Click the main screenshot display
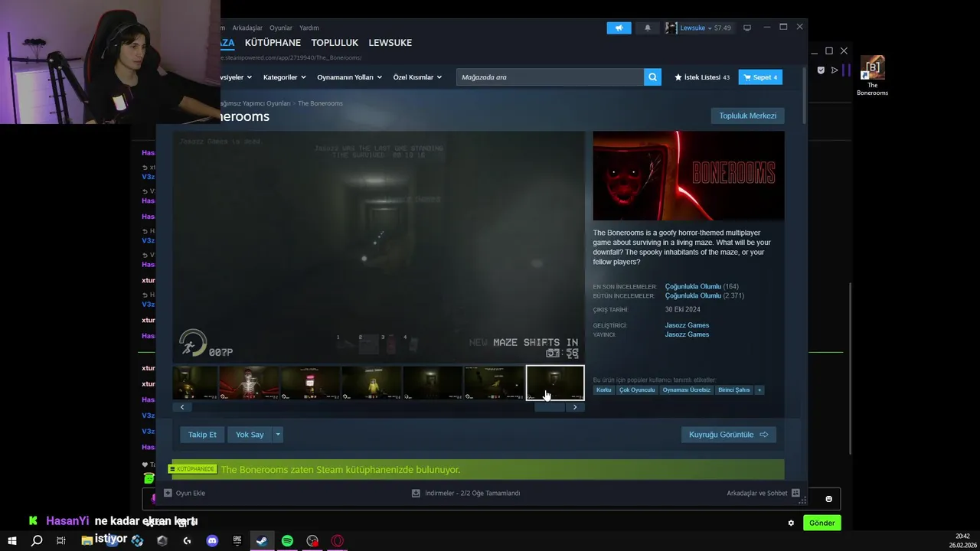 pos(378,246)
